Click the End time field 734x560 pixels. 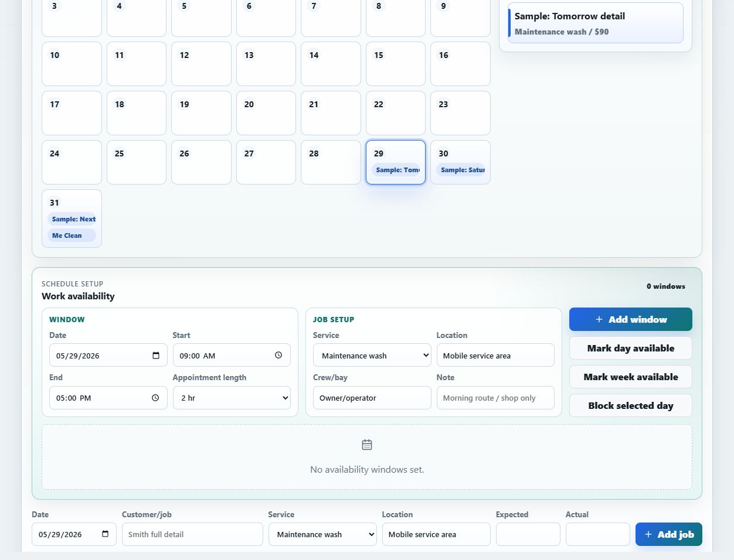click(x=108, y=398)
